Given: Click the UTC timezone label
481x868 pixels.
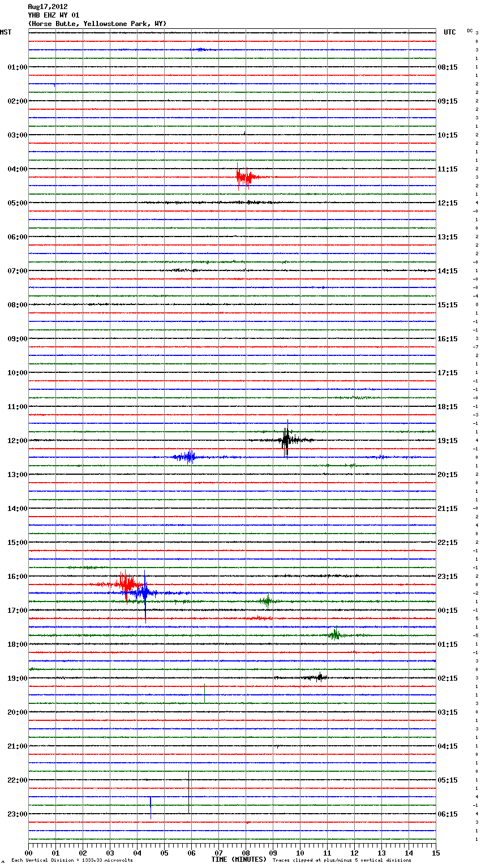Looking at the screenshot, I should coord(450,32).
